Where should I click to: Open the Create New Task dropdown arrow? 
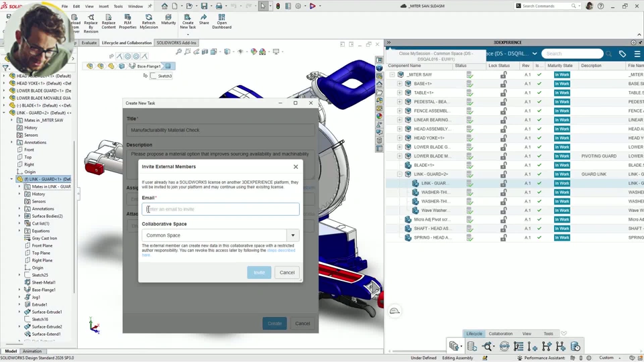[x=188, y=34]
